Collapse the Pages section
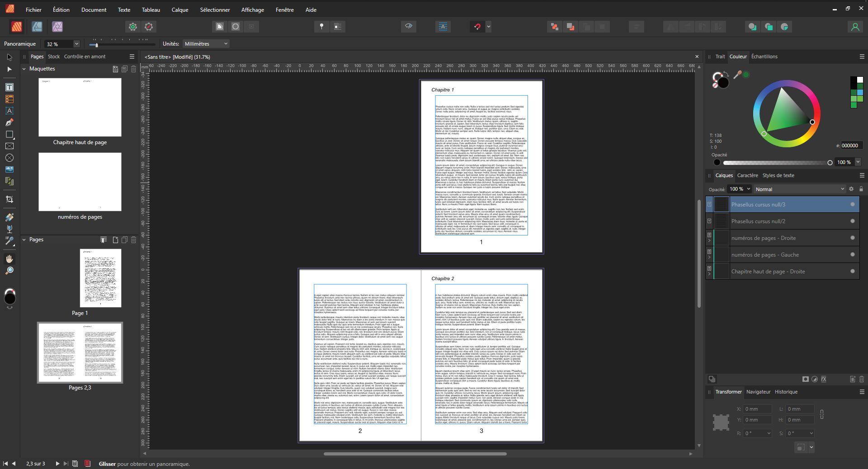Viewport: 868px width, 469px height. pyautogui.click(x=24, y=240)
